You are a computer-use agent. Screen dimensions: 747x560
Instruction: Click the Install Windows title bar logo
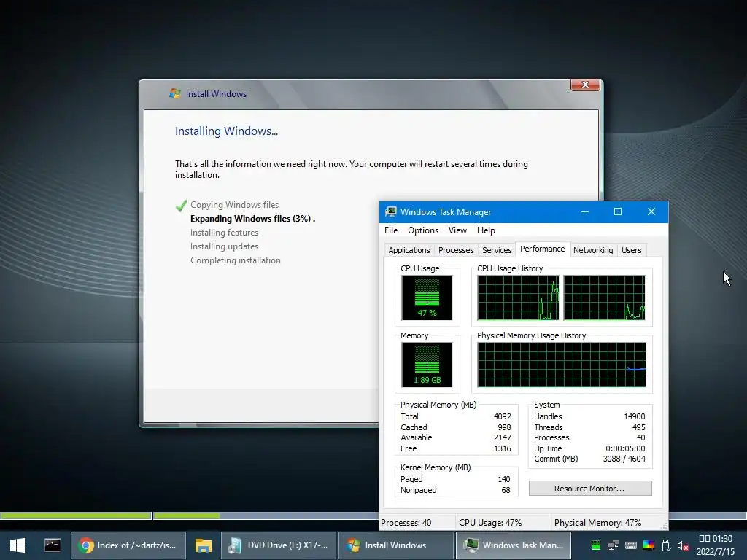click(x=175, y=93)
